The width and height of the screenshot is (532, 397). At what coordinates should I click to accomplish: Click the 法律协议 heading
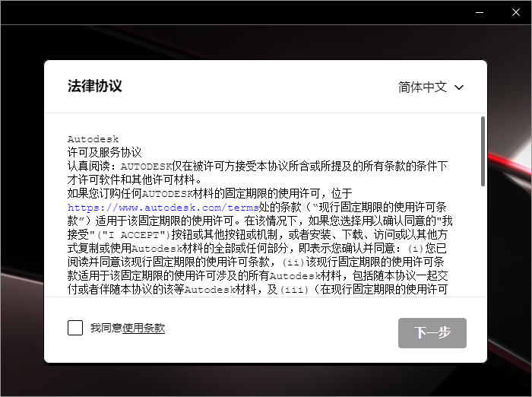(x=95, y=86)
